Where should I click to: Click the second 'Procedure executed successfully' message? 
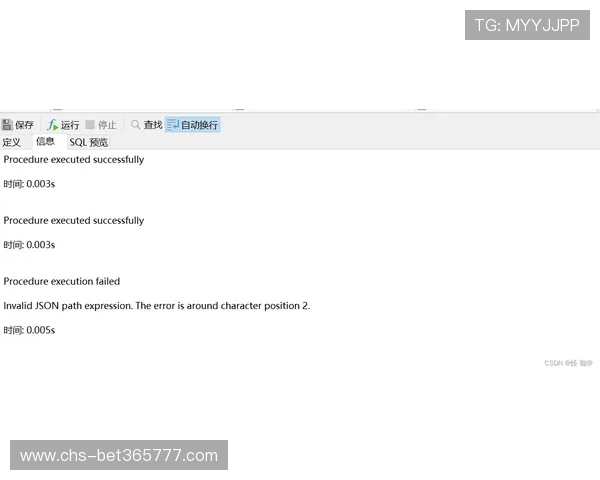(x=74, y=220)
